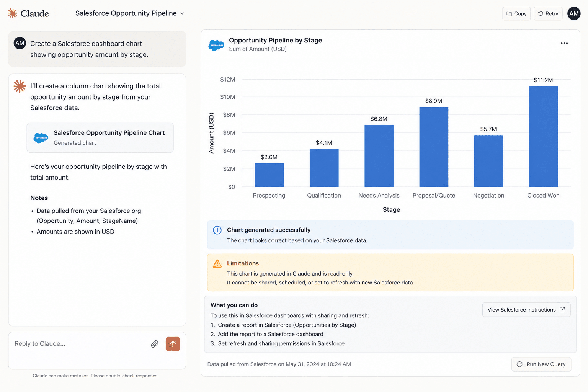Open the Salesforce Opportunity Pipeline Chart card
The height and width of the screenshot is (392, 588).
[100, 137]
